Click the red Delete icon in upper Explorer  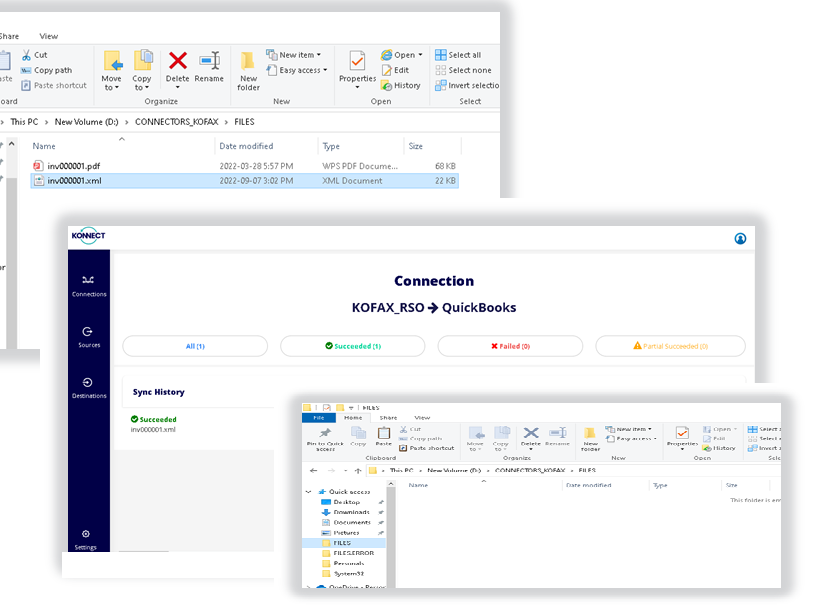(177, 62)
